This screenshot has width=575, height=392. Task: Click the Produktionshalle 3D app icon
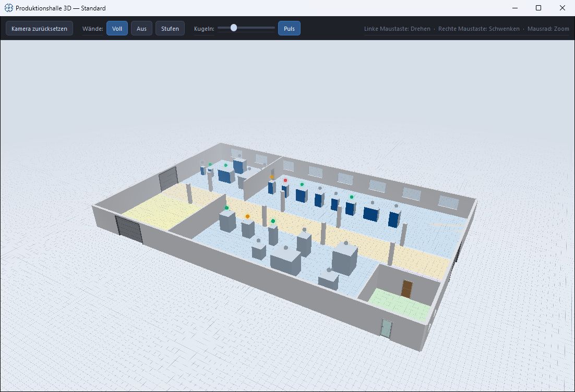(8, 8)
